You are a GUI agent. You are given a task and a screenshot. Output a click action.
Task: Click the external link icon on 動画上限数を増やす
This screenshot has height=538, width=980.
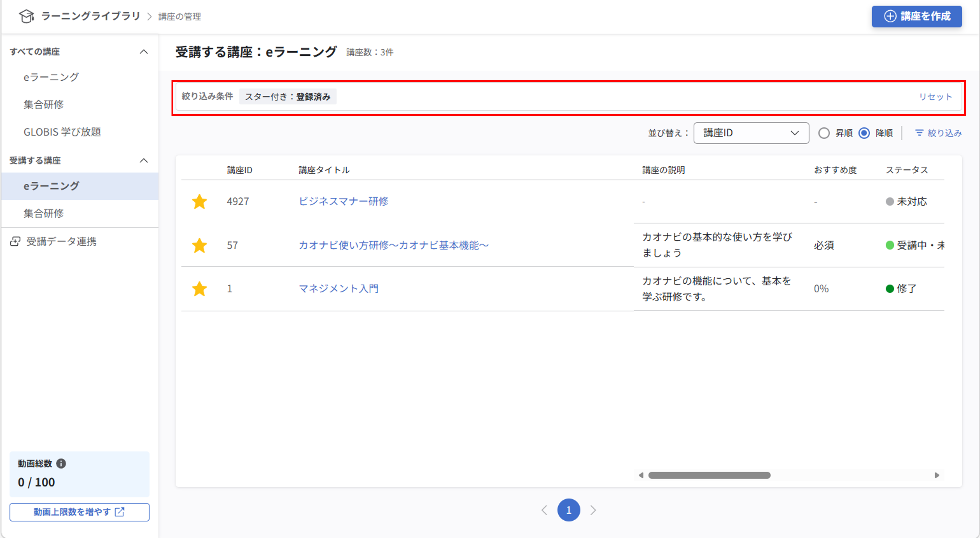pyautogui.click(x=119, y=512)
